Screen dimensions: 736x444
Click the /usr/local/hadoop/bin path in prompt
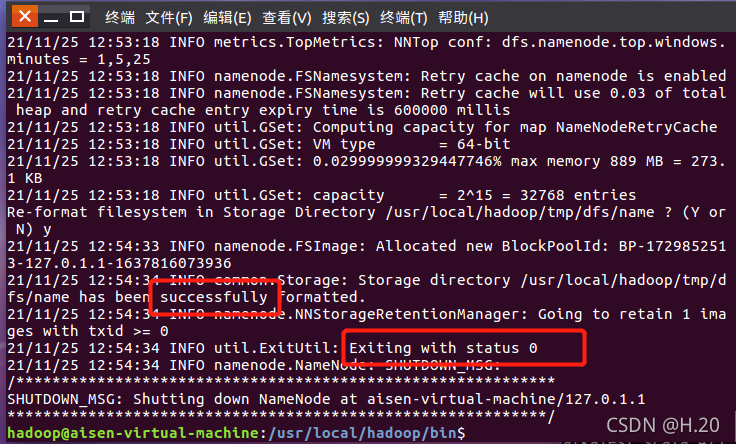point(362,433)
